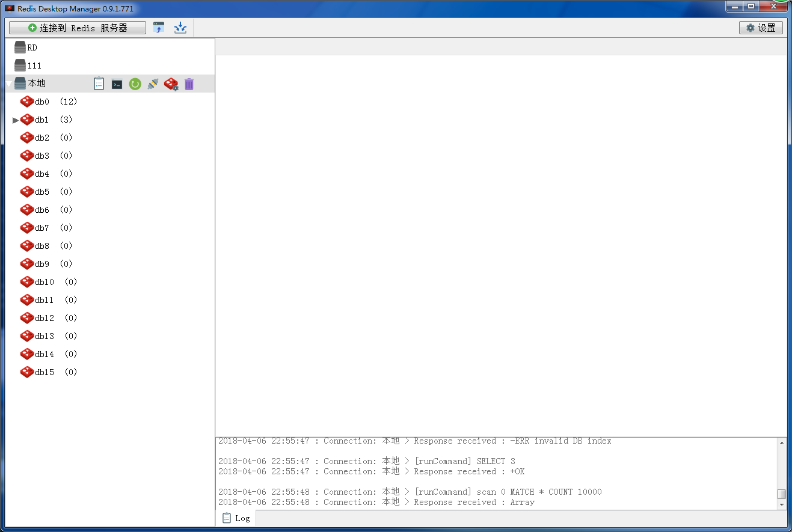792x532 pixels.
Task: Select the db12 (0) database label
Action: [57, 318]
